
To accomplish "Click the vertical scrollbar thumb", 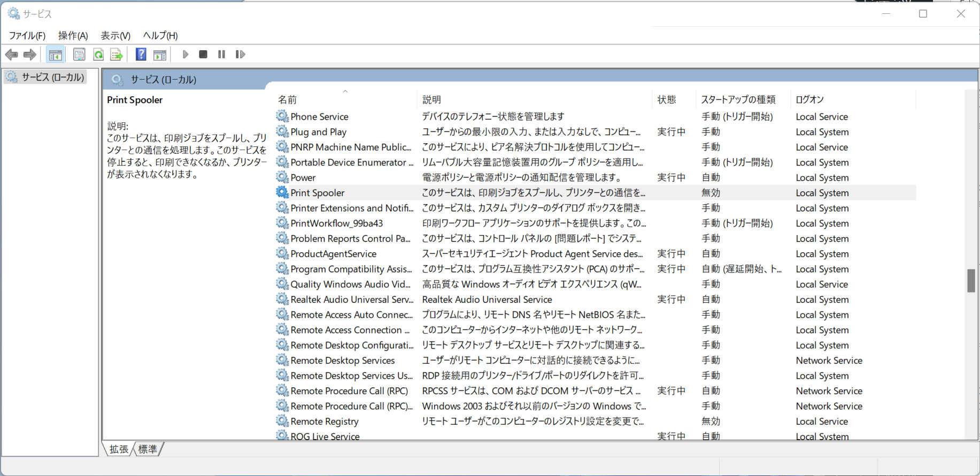I will [x=971, y=280].
